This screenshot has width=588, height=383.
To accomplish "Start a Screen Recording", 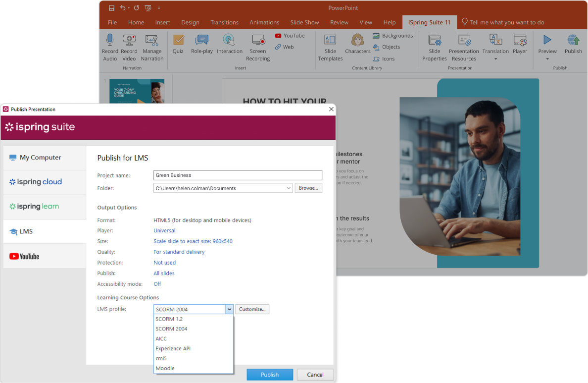I will [258, 47].
